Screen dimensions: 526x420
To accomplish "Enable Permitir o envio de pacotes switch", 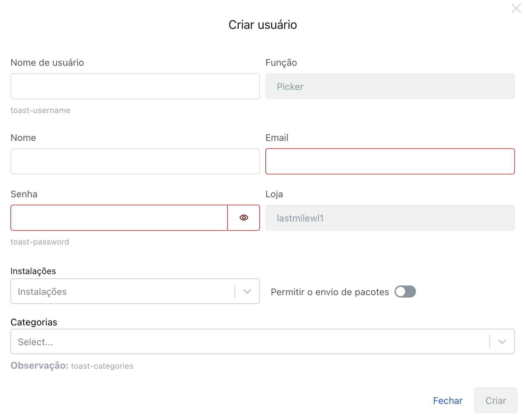I will [x=405, y=292].
